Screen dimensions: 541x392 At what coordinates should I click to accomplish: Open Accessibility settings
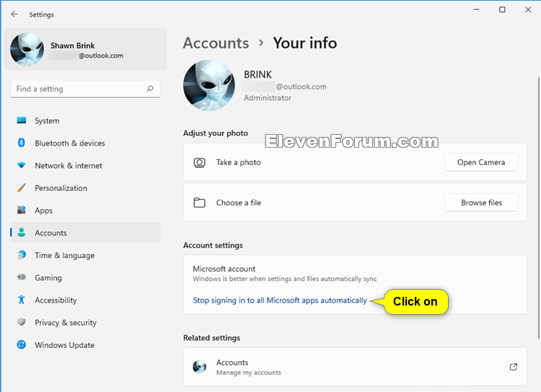click(x=85, y=300)
